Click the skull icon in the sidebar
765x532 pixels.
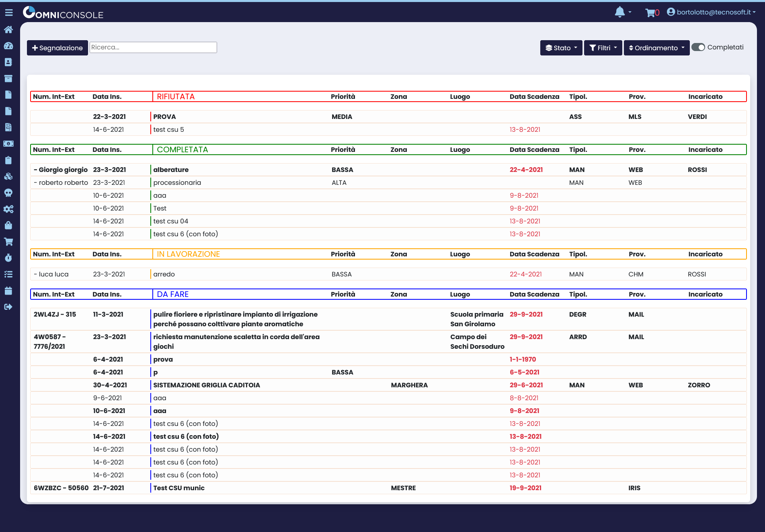point(8,193)
